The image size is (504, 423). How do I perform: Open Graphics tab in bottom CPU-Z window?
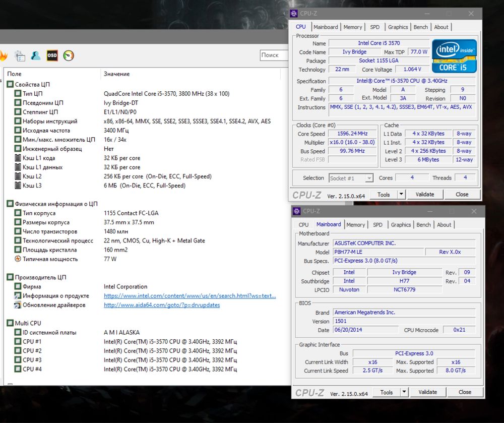pyautogui.click(x=401, y=225)
